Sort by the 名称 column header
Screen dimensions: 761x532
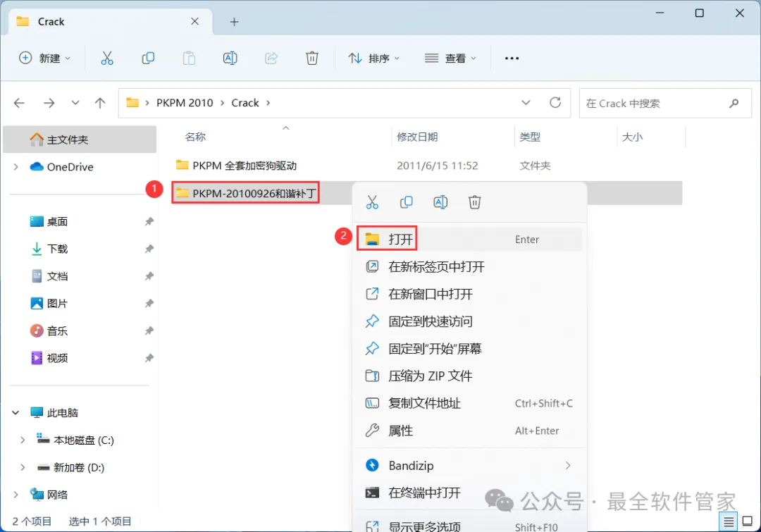[x=195, y=137]
